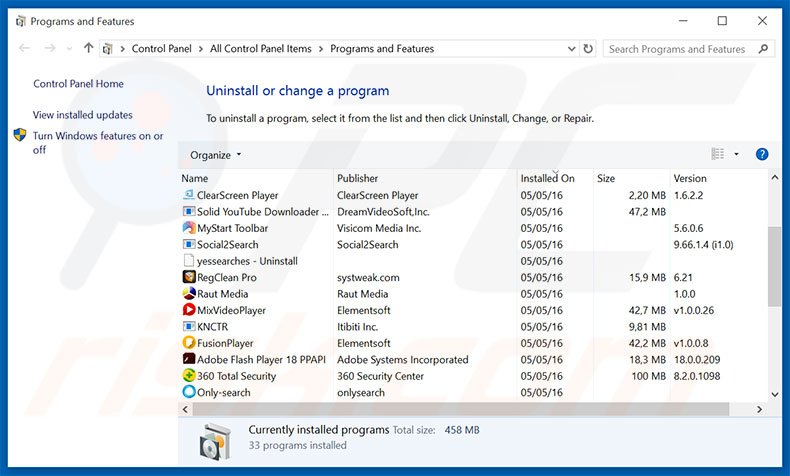Click the Social2Search program icon
Image resolution: width=790 pixels, height=476 pixels.
tap(188, 244)
